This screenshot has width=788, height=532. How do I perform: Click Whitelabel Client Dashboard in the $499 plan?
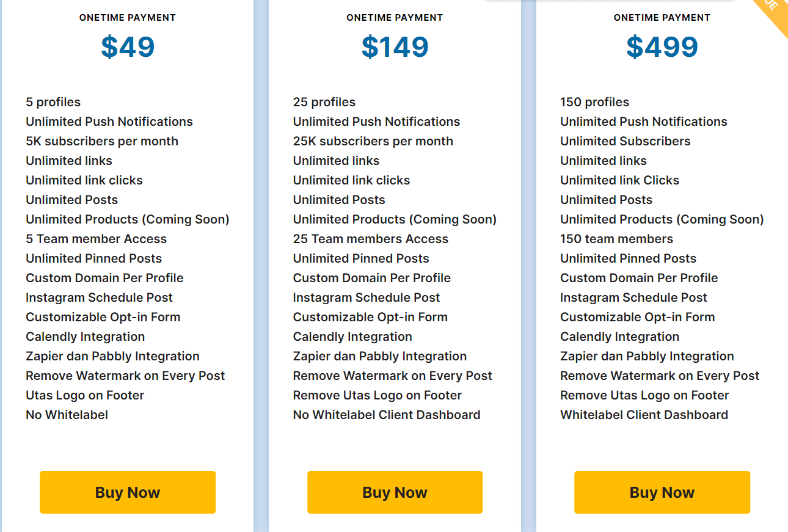click(x=644, y=414)
